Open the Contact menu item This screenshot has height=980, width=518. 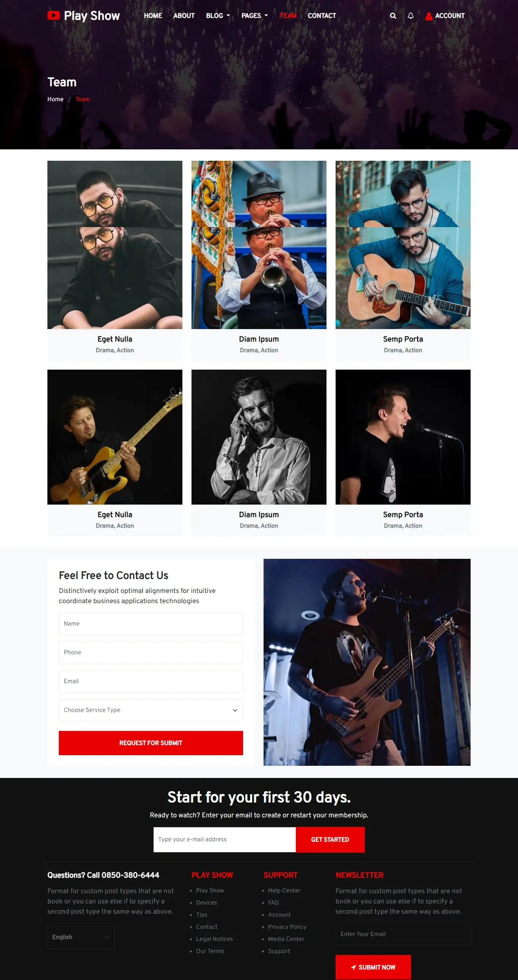click(322, 16)
